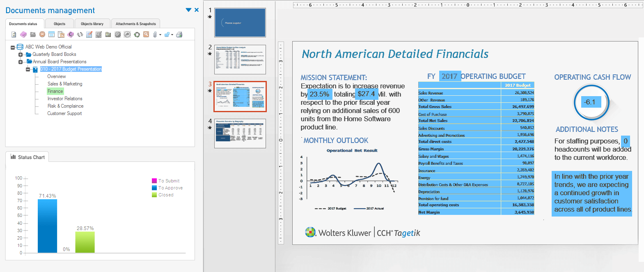This screenshot has height=272, width=644.
Task: Close the Documents management panel
Action: (x=197, y=10)
